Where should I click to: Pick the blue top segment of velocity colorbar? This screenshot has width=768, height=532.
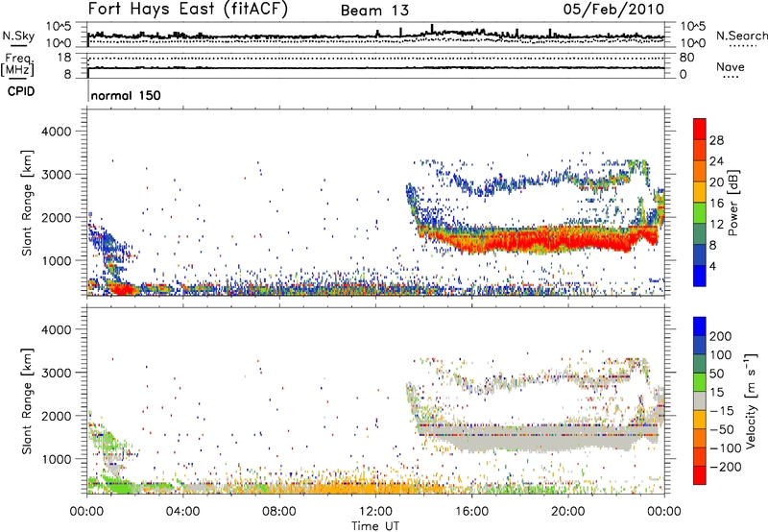tap(700, 326)
